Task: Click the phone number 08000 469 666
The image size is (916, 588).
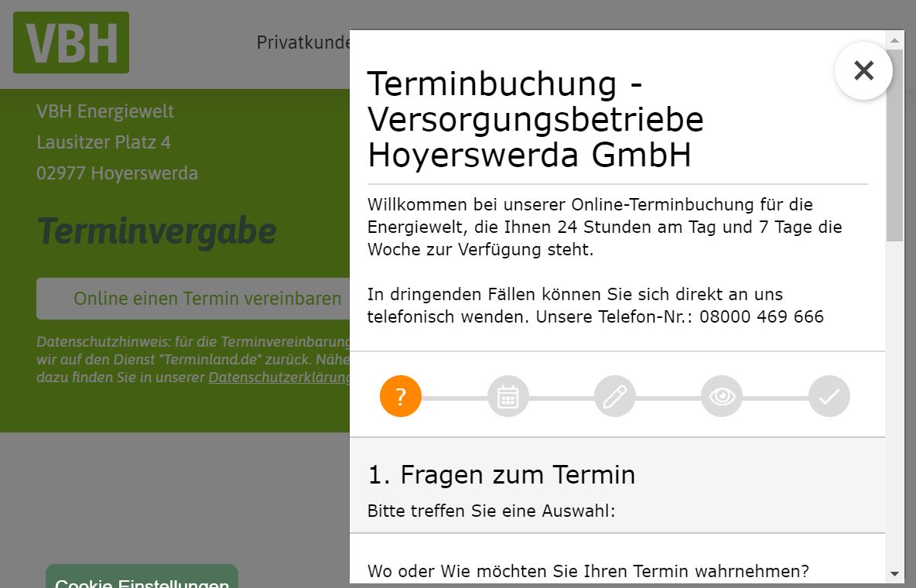Action: pos(761,316)
